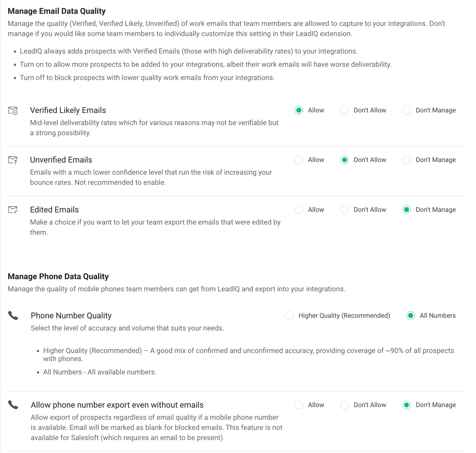476x453 pixels.
Task: Select Allow for Edited Emails
Action: click(299, 210)
